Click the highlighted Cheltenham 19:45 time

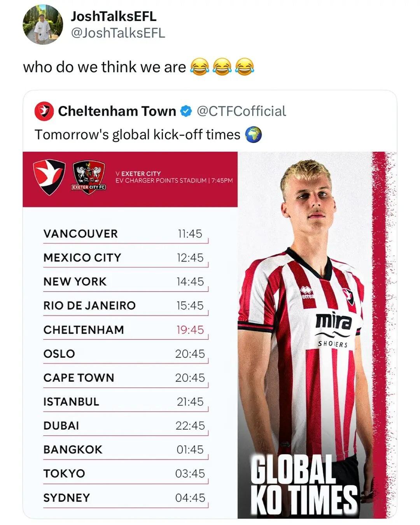[190, 330]
